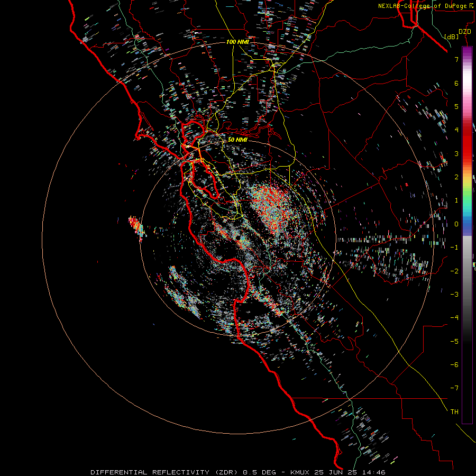The width and height of the screenshot is (476, 476).
Task: Click the '-7' value on the dB scale
Action: 454,388
